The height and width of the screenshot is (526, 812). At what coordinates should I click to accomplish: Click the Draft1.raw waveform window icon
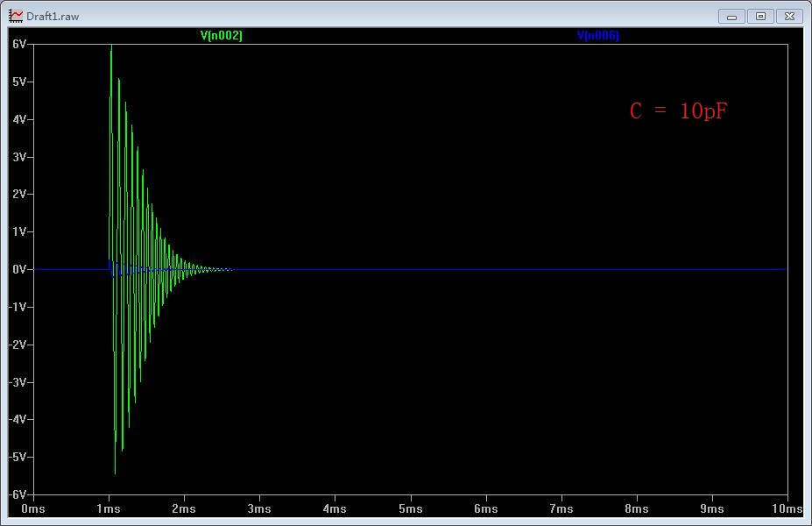point(16,16)
